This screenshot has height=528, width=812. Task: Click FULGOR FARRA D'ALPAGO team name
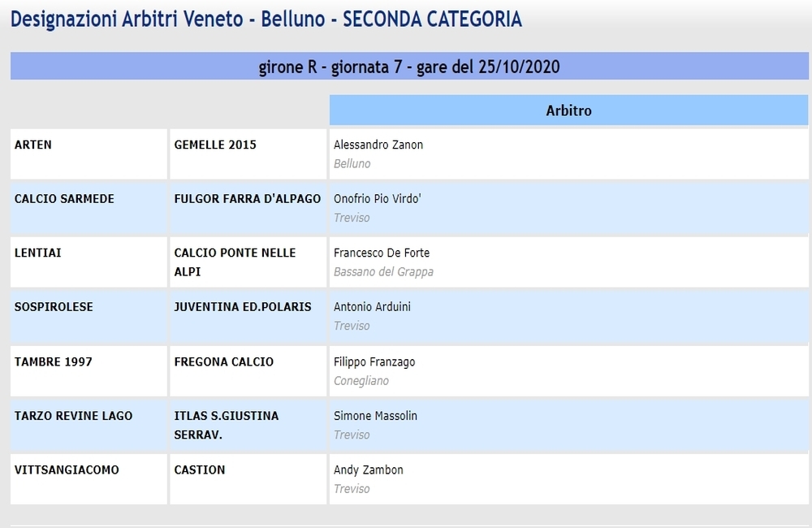click(x=247, y=199)
